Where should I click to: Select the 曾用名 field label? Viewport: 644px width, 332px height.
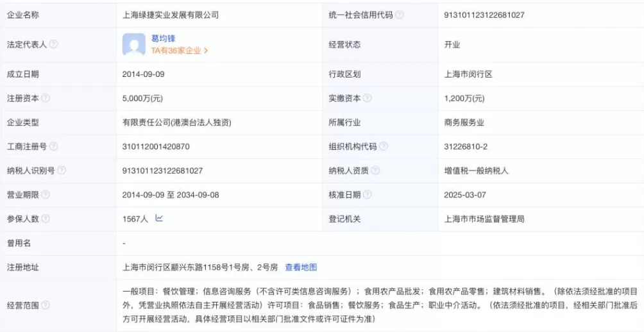click(x=19, y=244)
